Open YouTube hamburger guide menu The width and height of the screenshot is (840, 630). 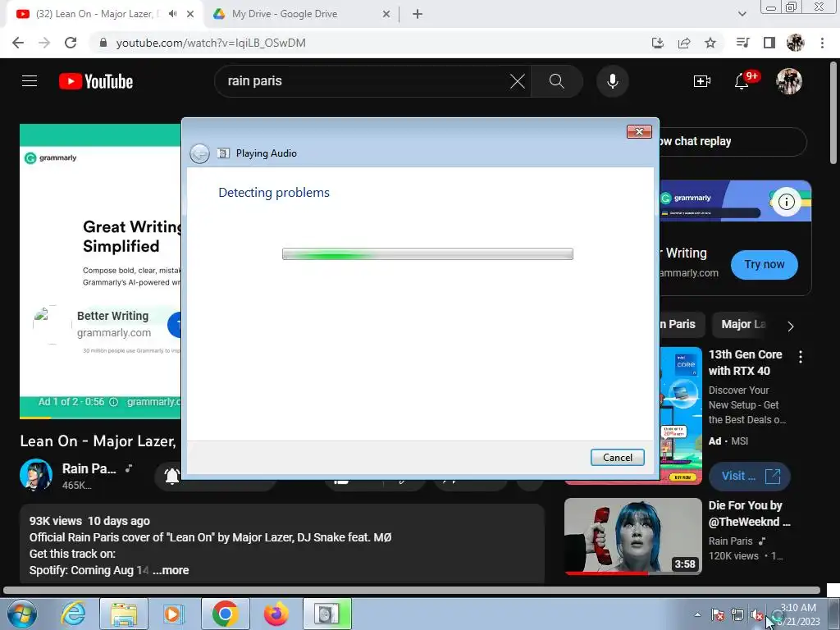click(x=30, y=81)
